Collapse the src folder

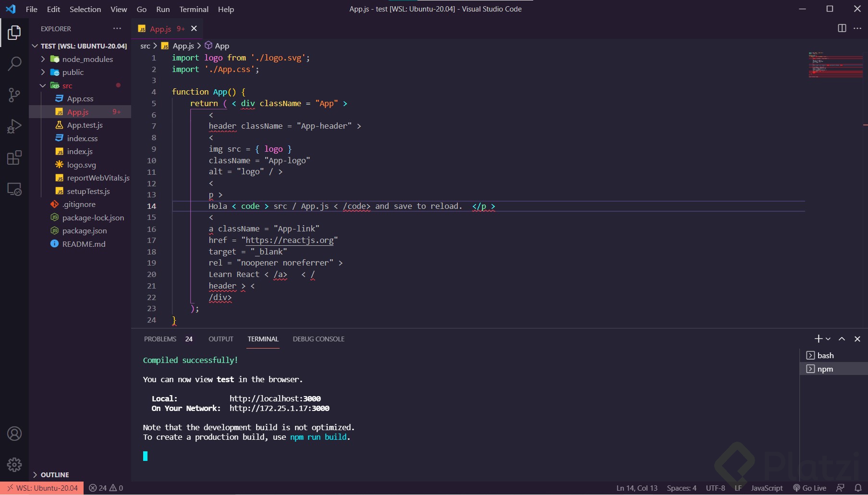[x=80, y=85]
